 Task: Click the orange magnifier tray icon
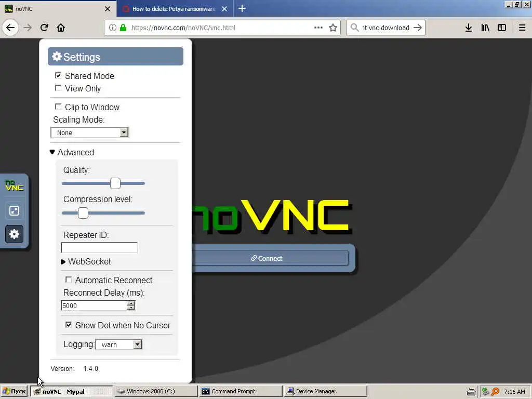point(495,392)
